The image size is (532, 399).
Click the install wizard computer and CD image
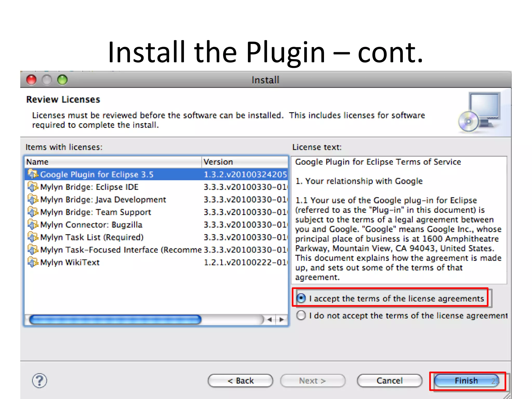(x=480, y=112)
